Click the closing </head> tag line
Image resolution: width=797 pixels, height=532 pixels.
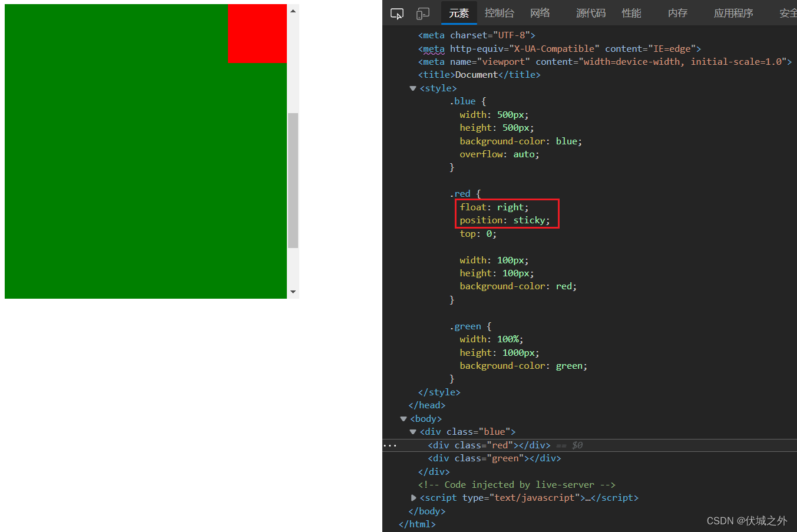pos(427,405)
